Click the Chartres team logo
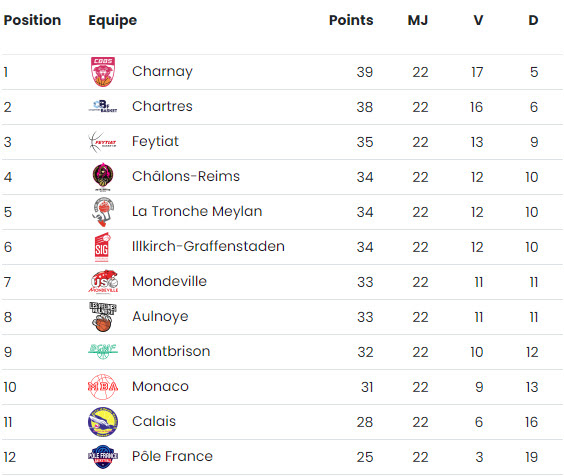The width and height of the screenshot is (564, 476). tap(103, 106)
